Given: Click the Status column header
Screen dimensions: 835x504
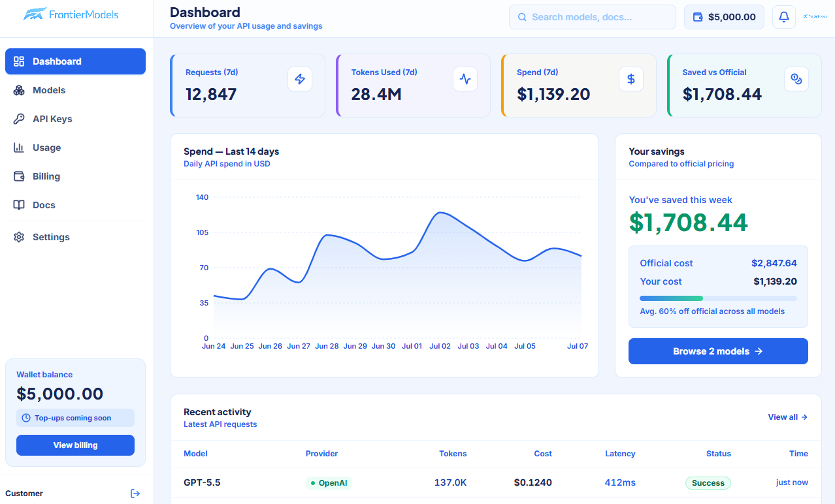Looking at the screenshot, I should pos(719,454).
